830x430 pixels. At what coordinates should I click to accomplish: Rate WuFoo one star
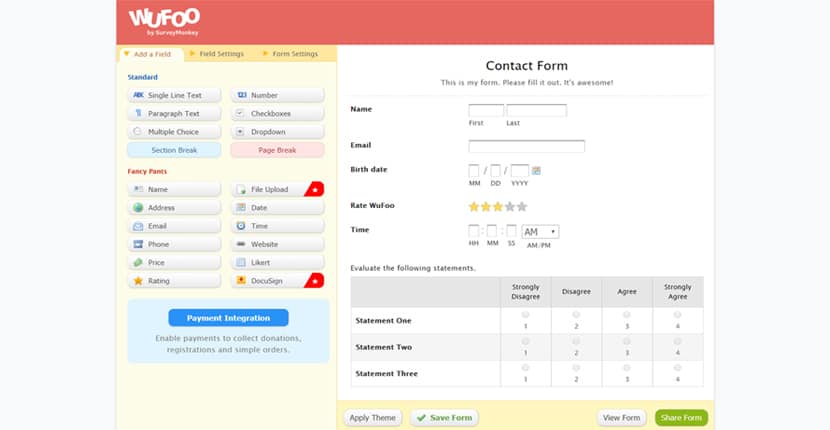tap(474, 207)
